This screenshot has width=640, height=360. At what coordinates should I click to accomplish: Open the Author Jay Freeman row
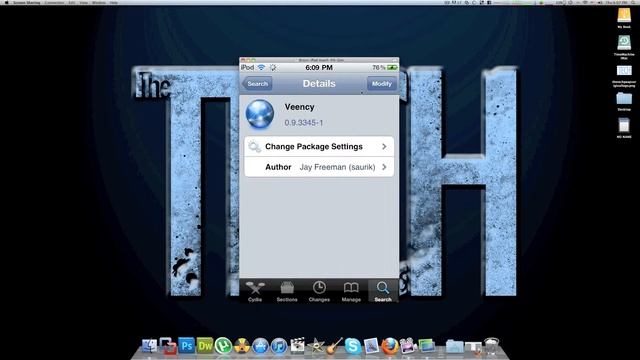[319, 167]
